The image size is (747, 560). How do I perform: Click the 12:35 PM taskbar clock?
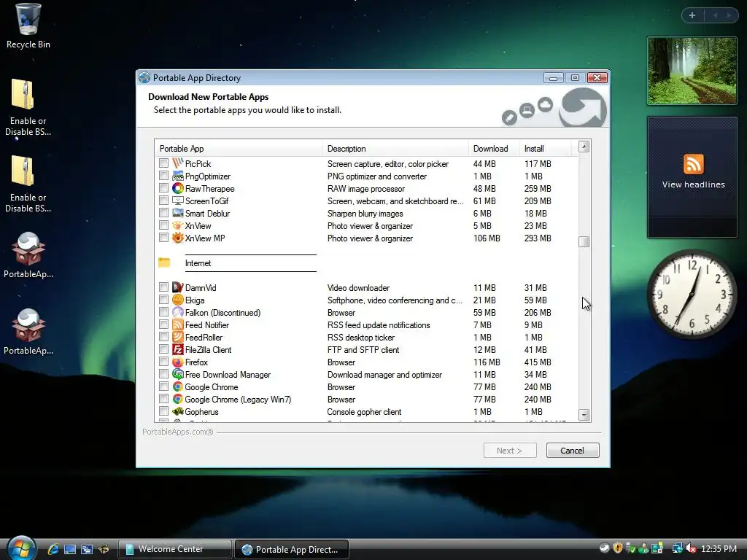coord(719,549)
